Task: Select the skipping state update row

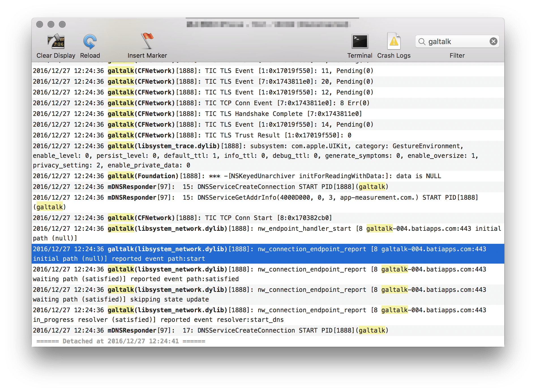Action: 268,294
